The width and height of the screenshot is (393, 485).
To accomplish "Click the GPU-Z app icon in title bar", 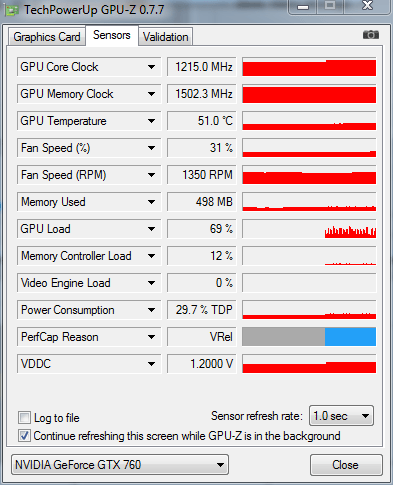I will (x=12, y=10).
